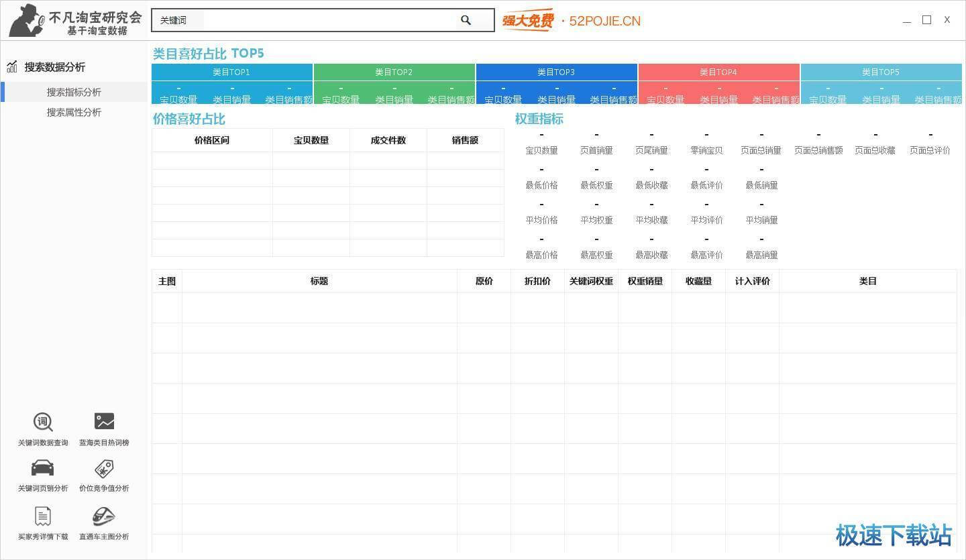Image resolution: width=966 pixels, height=560 pixels.
Task: Click the 成交件数 column header
Action: 388,140
